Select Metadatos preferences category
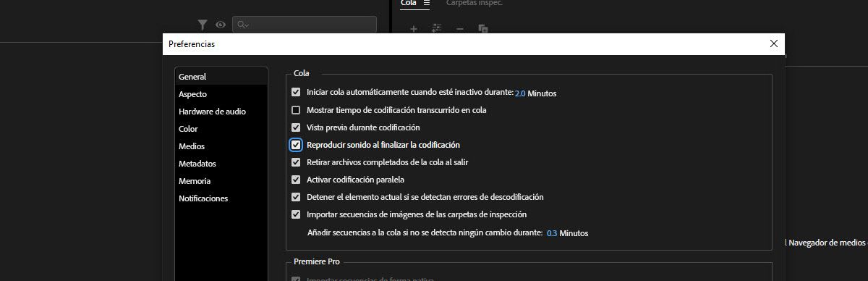Viewport: 868px width, 281px height. [x=221, y=164]
